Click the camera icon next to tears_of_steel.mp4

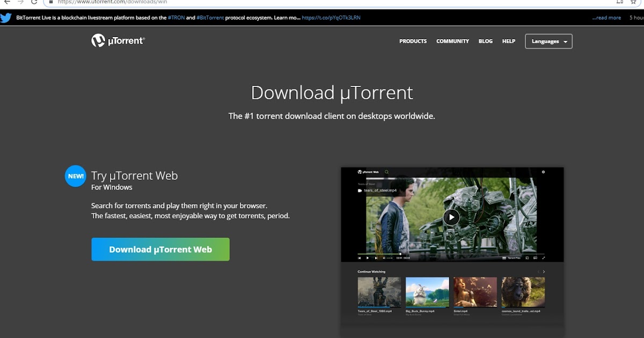click(x=360, y=190)
